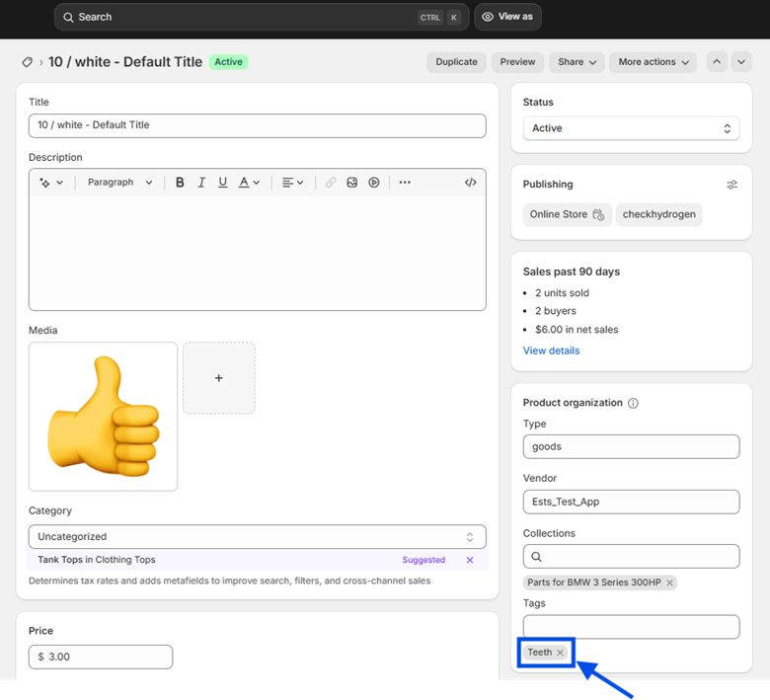Dismiss the suggested Tank Tops category
The image size is (770, 700).
click(470, 560)
